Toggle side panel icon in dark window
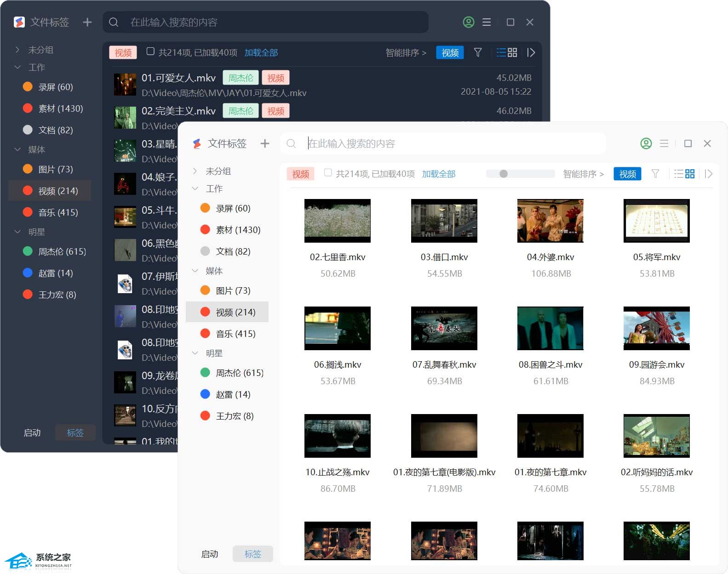The image size is (728, 574). coord(531,52)
